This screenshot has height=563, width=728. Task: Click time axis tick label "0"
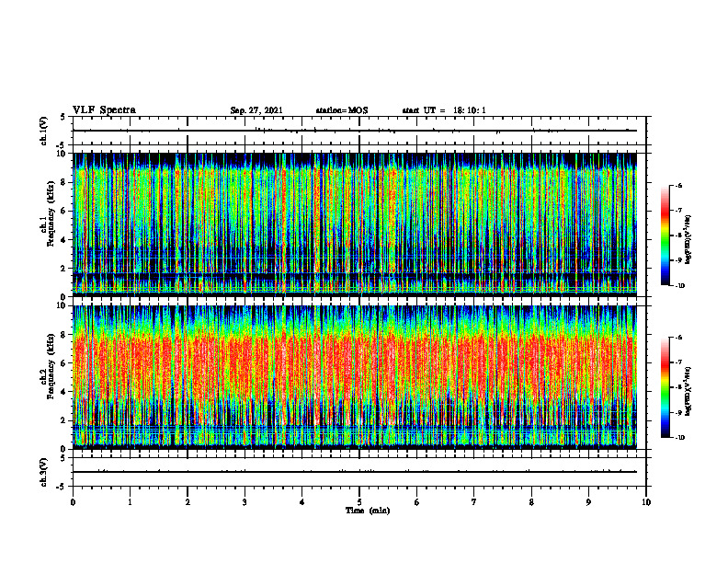pyautogui.click(x=73, y=502)
